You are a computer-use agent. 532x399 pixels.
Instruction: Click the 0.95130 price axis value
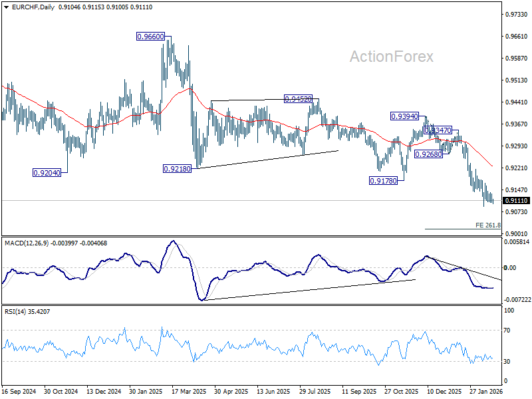tap(517, 80)
